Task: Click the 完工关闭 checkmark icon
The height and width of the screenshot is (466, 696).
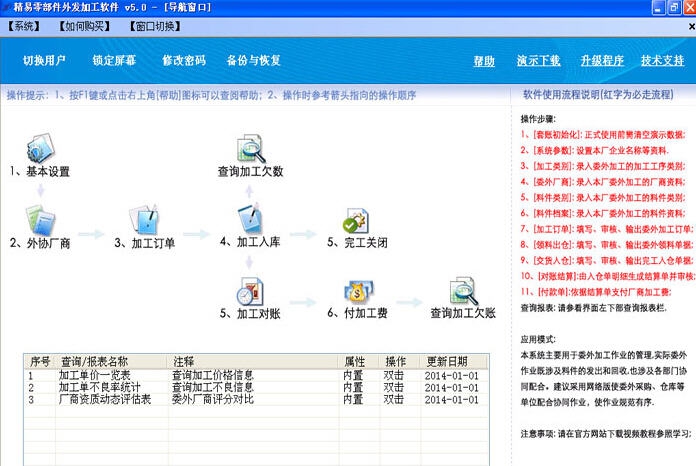Action: [x=356, y=220]
